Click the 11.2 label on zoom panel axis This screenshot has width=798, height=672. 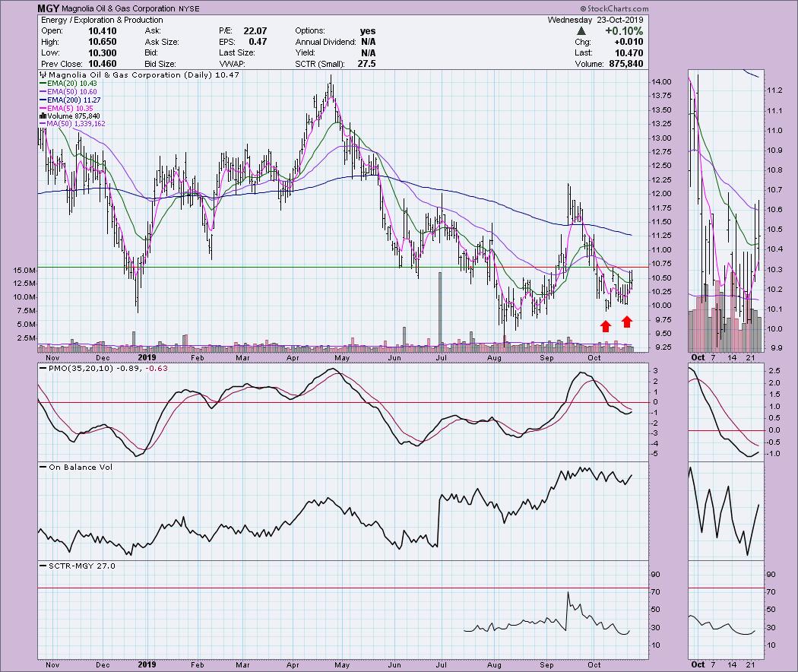tap(774, 90)
